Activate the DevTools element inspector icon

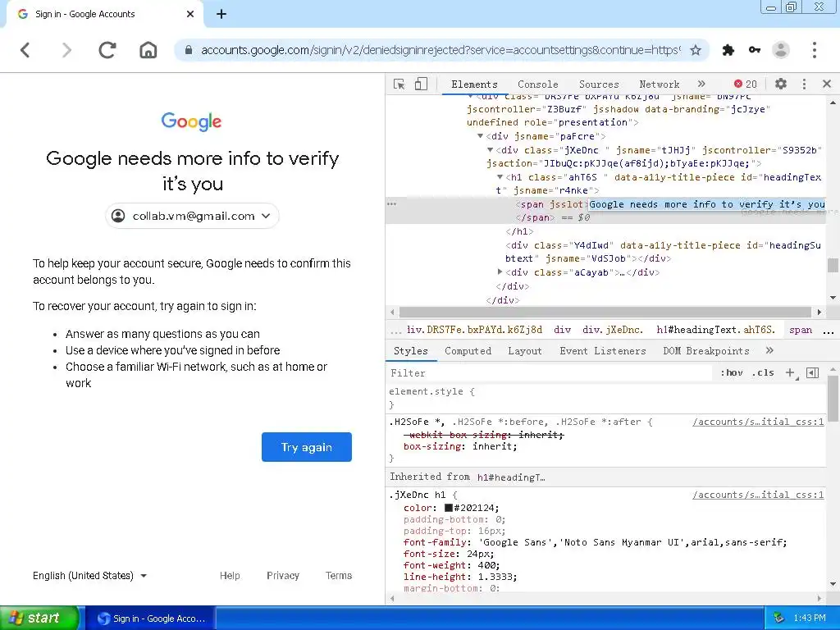pyautogui.click(x=399, y=84)
